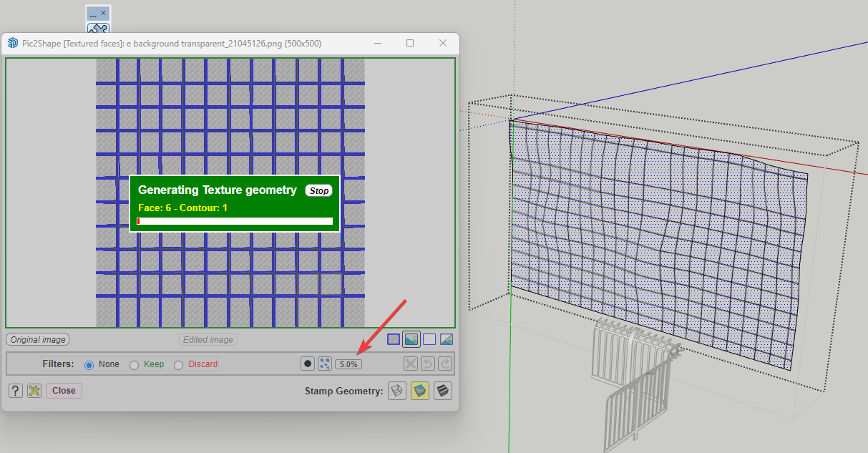Viewport: 868px width, 453px height.
Task: Click the X delete filter icon
Action: [x=411, y=364]
